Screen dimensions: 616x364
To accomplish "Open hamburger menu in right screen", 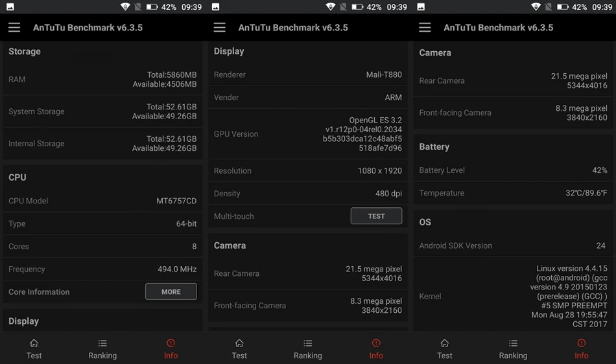I will [425, 27].
